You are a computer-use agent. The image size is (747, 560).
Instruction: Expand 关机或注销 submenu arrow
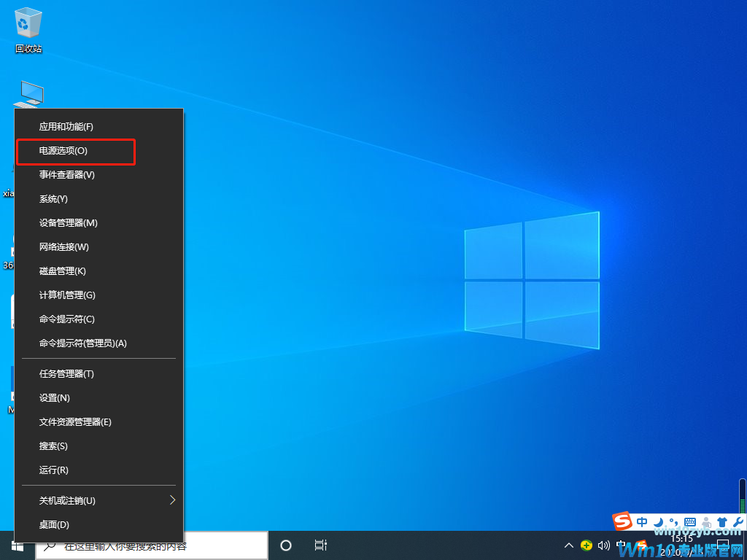pos(172,500)
